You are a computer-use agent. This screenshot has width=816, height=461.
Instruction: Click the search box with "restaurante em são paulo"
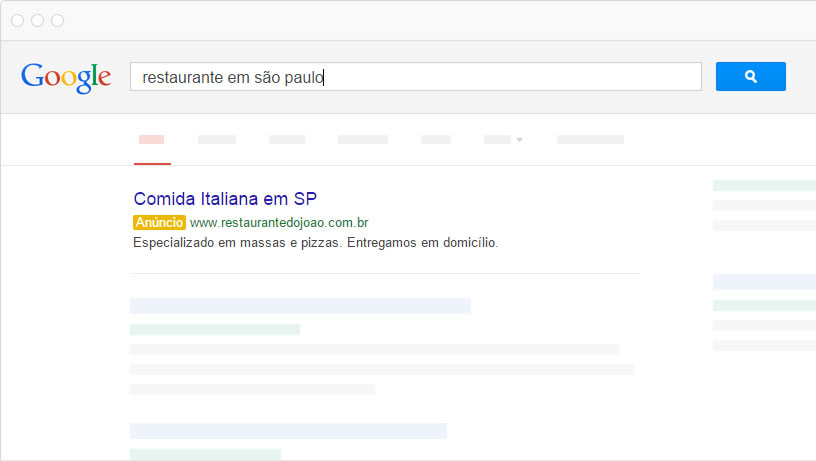coord(415,77)
